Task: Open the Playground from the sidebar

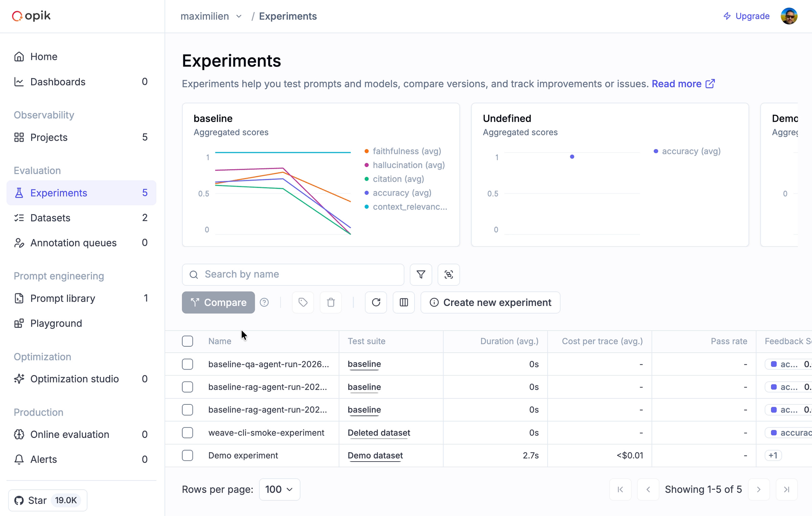Action: click(x=56, y=323)
